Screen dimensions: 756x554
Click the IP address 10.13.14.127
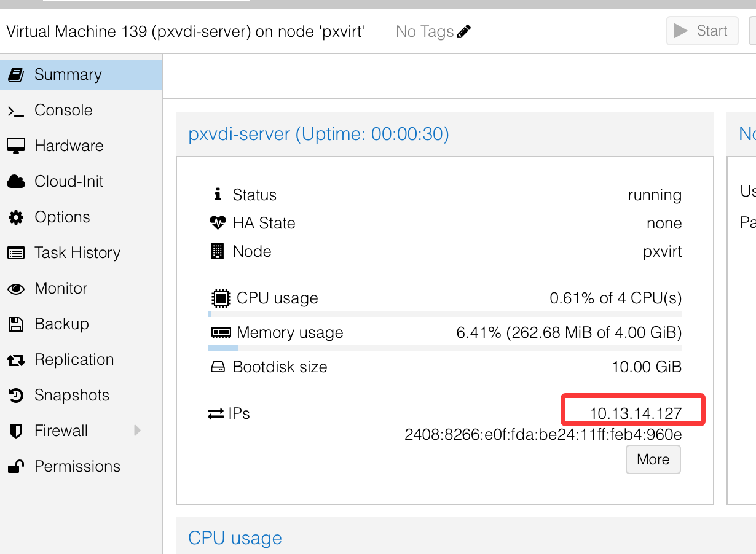click(636, 413)
